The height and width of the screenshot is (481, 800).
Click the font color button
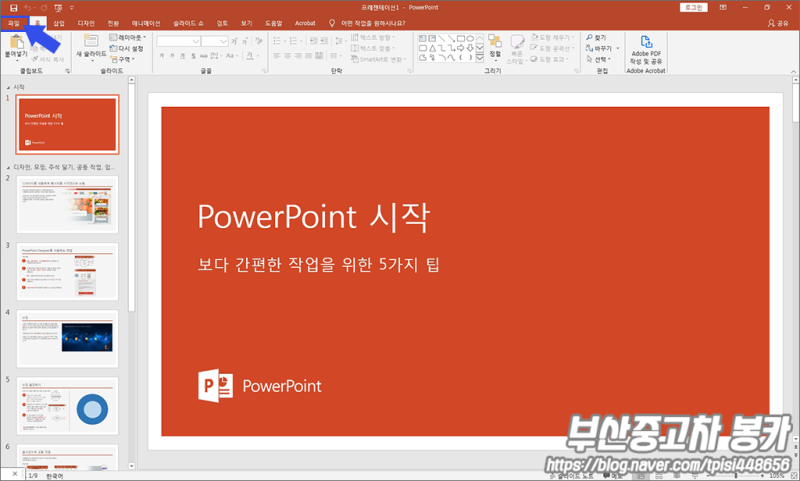pos(250,56)
